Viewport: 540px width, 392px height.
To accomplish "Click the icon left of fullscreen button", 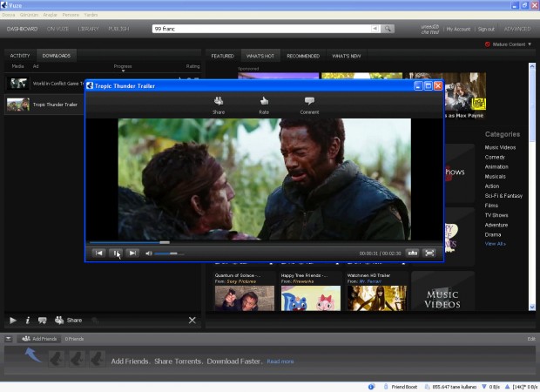I will 413,253.
